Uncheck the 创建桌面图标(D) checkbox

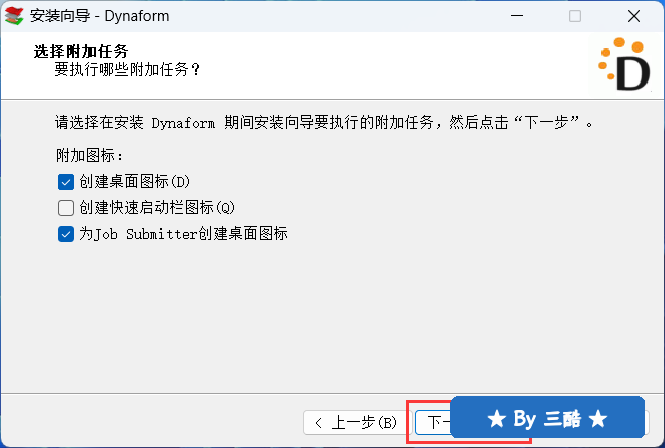click(66, 182)
